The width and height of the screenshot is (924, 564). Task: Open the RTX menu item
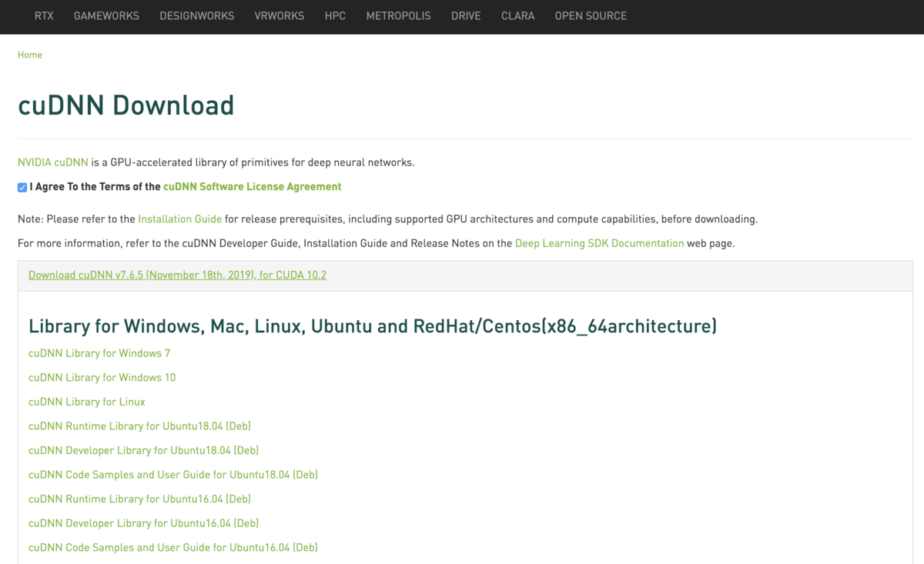44,15
